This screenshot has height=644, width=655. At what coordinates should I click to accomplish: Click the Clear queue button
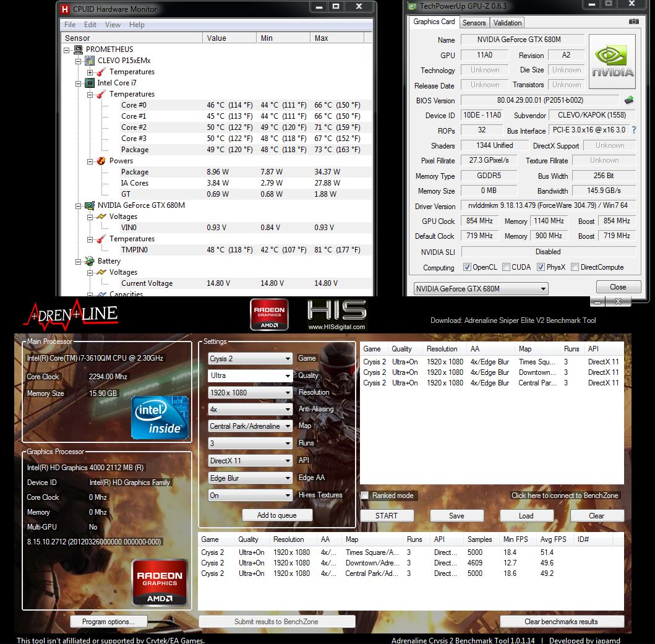pyautogui.click(x=596, y=516)
